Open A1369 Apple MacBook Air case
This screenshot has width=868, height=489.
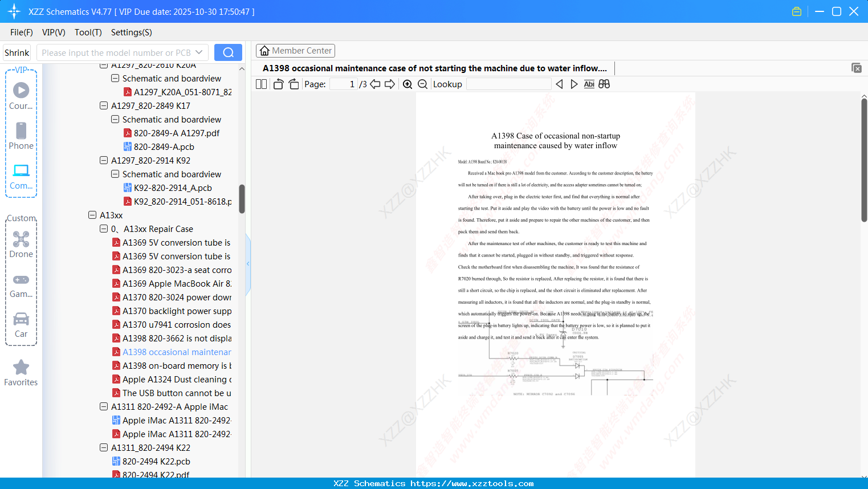click(172, 284)
